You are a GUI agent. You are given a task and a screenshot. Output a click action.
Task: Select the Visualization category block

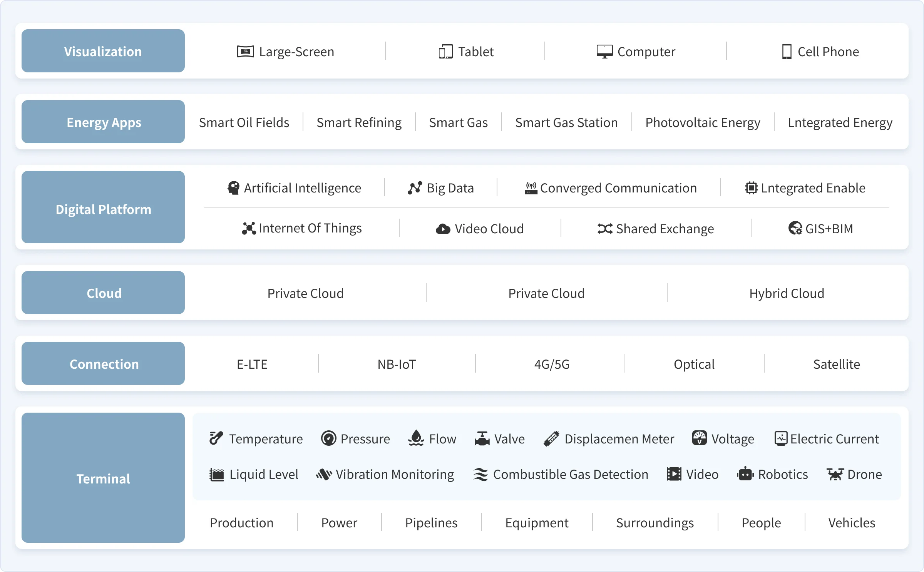[x=103, y=51]
